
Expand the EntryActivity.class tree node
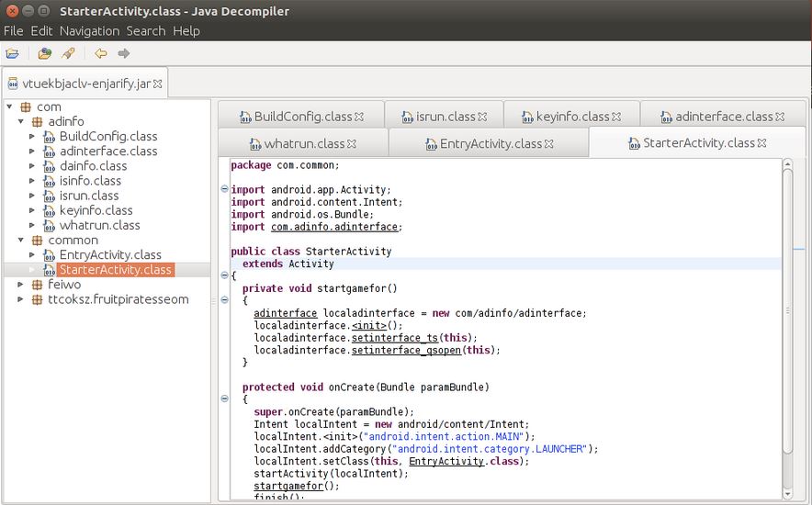pos(32,255)
